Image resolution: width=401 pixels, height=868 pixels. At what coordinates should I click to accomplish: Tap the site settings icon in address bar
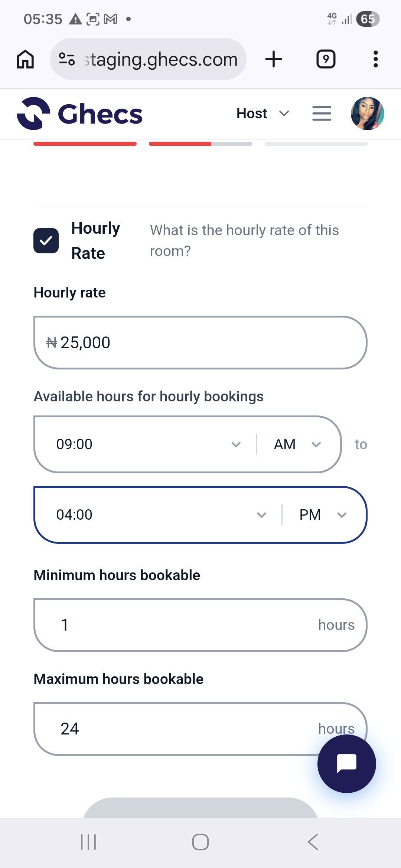(67, 59)
